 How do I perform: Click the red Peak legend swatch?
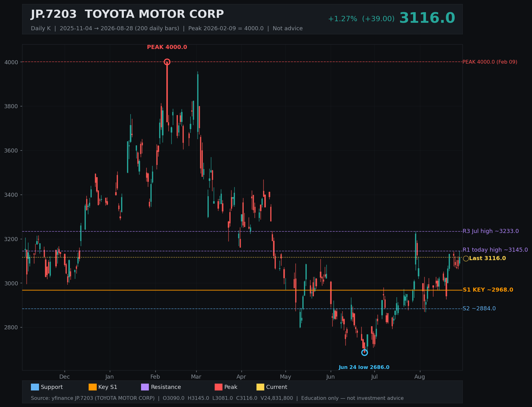point(219,387)
